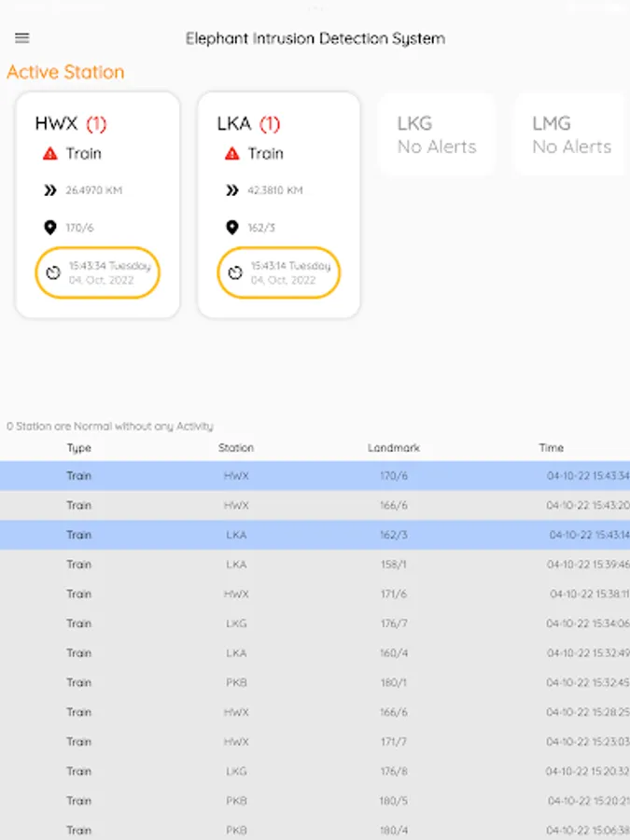Sort by the Station column header
630x840 pixels.
click(x=236, y=448)
